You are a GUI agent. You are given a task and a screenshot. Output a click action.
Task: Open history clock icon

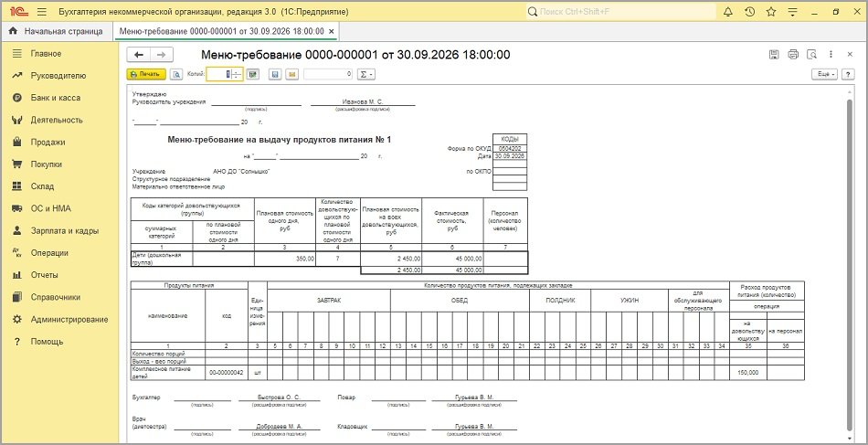tap(749, 12)
